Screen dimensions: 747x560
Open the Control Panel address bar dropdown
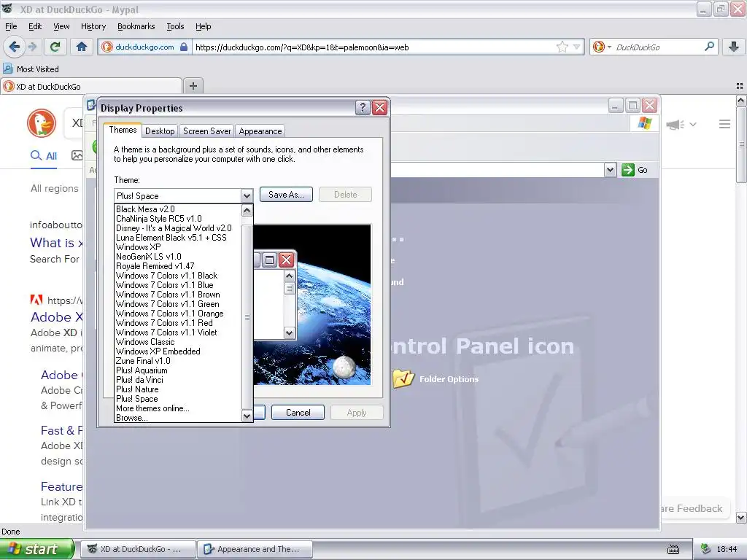[x=610, y=169]
